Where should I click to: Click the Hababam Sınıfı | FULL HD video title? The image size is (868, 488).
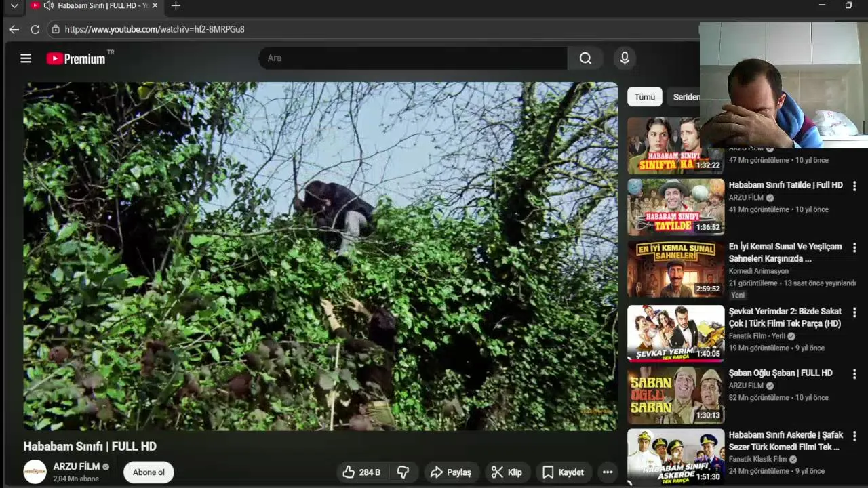click(90, 446)
